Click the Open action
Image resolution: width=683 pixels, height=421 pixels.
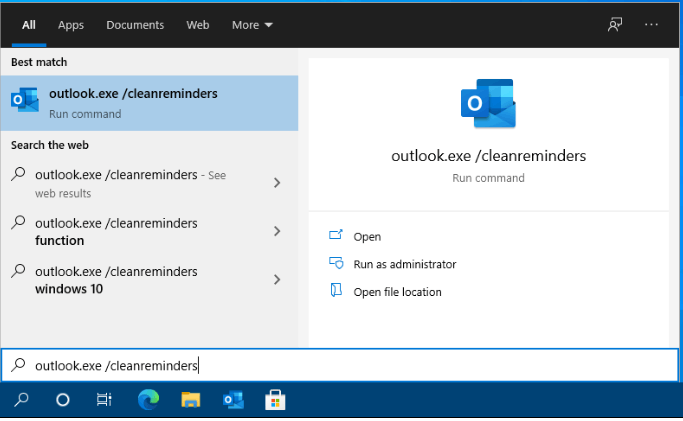367,236
